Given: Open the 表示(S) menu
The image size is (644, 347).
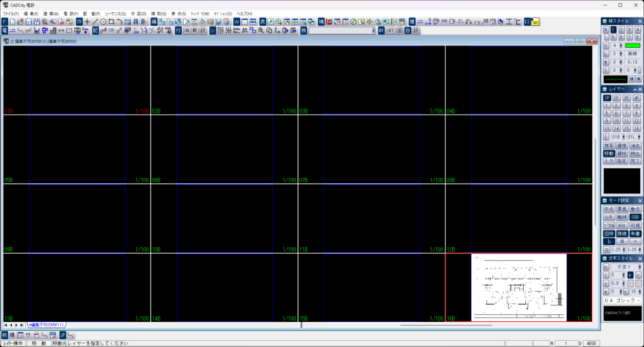Looking at the screenshot, I should [x=179, y=14].
